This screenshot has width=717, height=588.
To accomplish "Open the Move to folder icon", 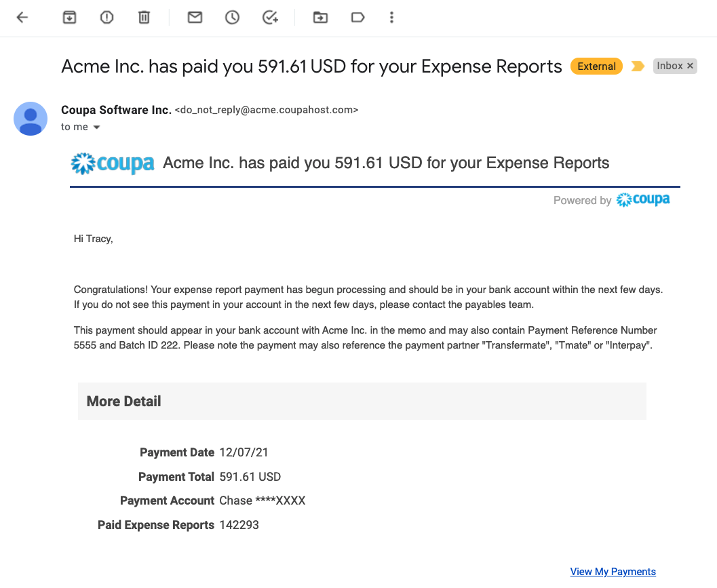I will tap(320, 18).
